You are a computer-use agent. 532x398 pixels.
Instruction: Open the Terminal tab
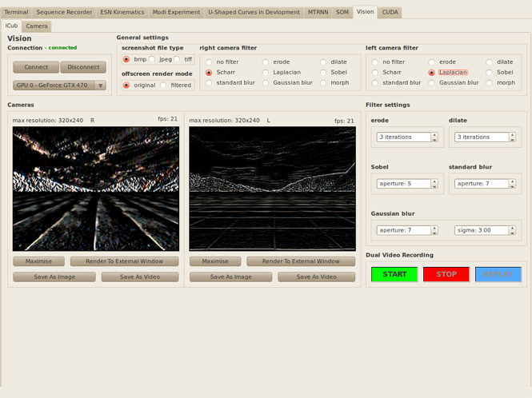pyautogui.click(x=16, y=12)
